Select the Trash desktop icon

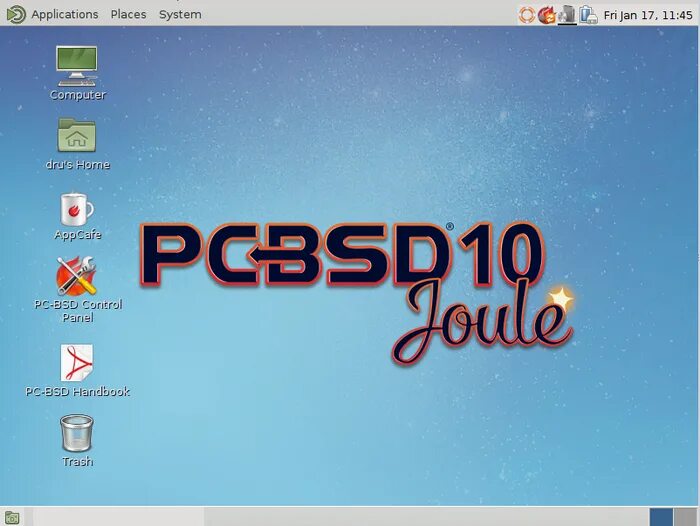(77, 433)
